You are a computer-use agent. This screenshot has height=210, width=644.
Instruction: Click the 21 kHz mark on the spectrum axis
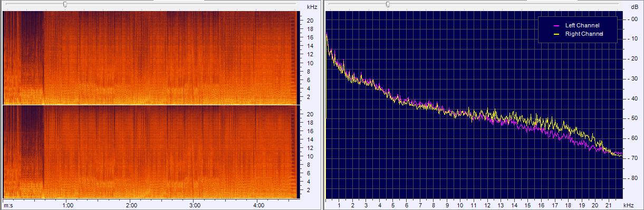pos(609,205)
